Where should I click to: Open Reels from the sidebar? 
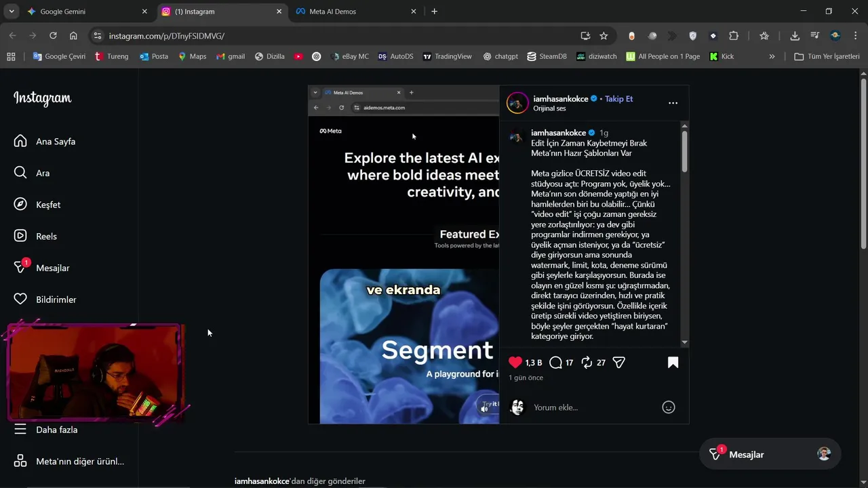click(x=35, y=236)
